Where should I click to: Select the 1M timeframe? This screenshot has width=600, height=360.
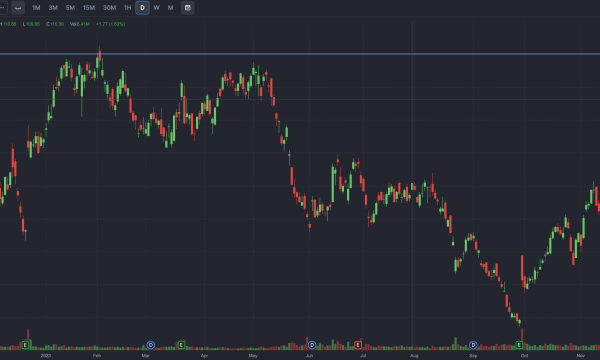36,8
